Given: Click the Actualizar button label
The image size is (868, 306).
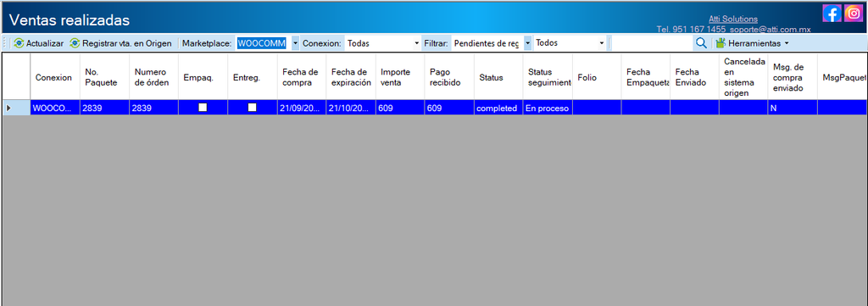Looking at the screenshot, I should pyautogui.click(x=45, y=43).
